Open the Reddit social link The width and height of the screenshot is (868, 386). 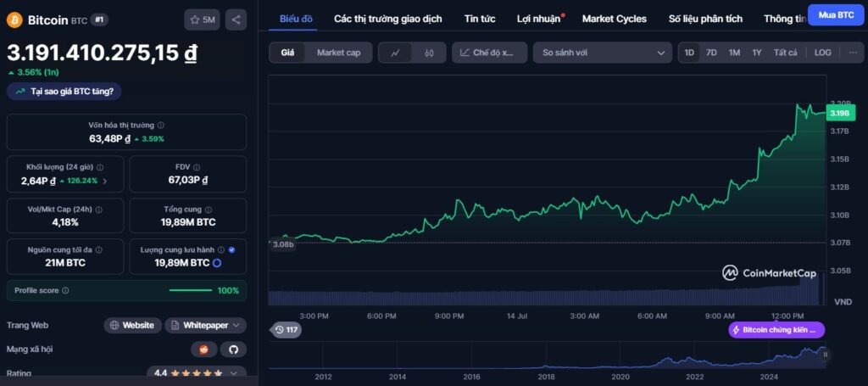204,350
